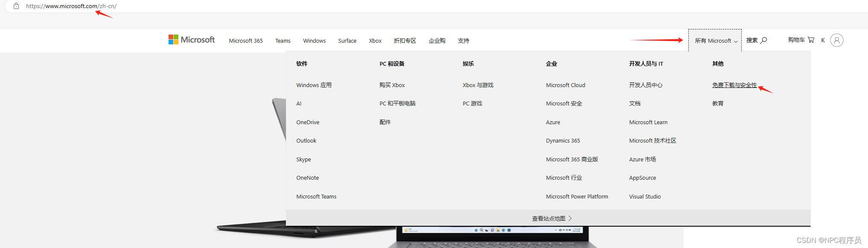Viewport: 868px width, 248px height.
Task: Open Microsoft 365 nav item
Action: pyautogui.click(x=246, y=41)
